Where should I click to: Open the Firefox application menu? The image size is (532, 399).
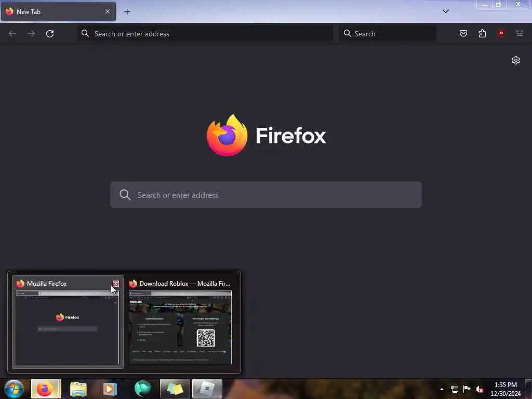coord(520,33)
